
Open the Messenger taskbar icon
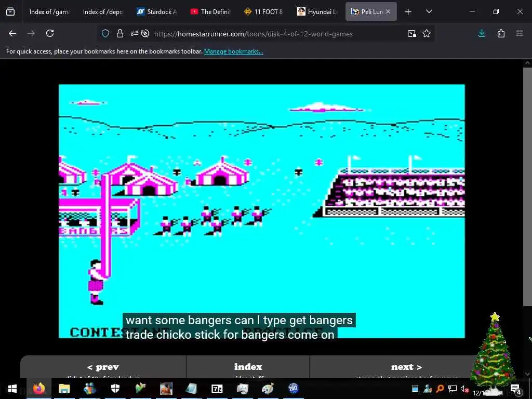tap(89, 389)
